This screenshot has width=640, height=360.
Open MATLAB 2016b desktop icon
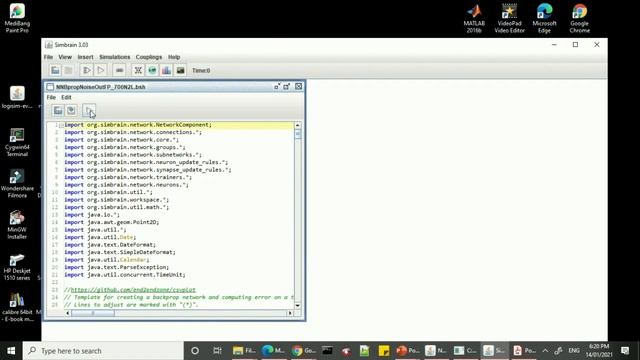[474, 18]
